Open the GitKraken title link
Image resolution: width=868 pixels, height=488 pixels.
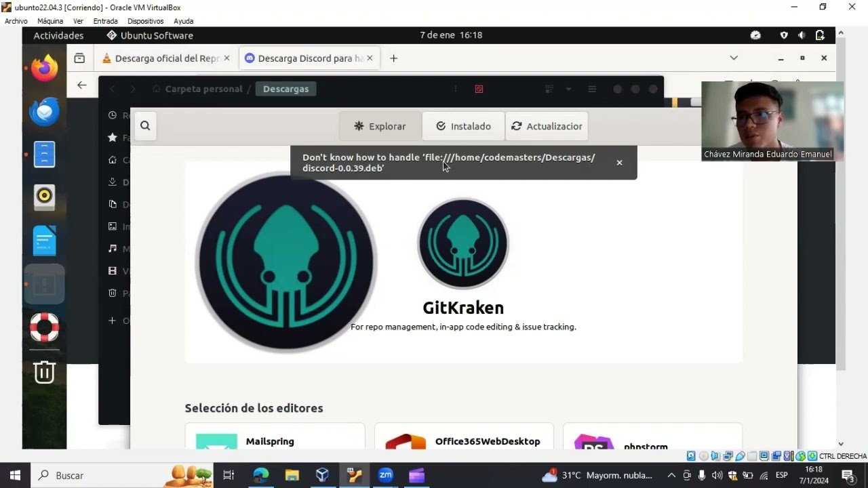tap(463, 308)
